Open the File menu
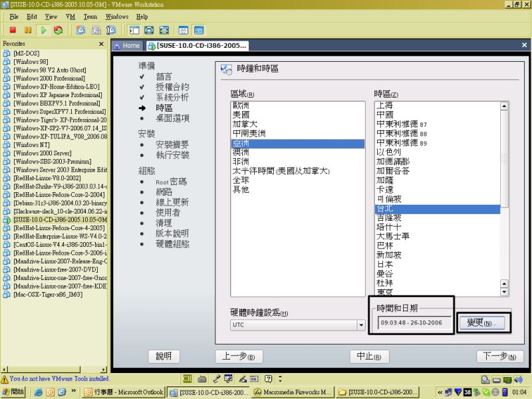532x399 pixels. coord(14,17)
